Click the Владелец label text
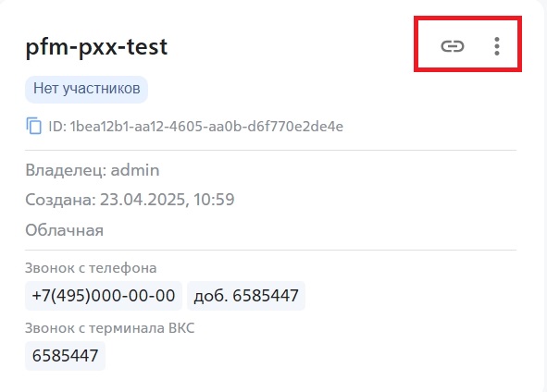 (66, 170)
